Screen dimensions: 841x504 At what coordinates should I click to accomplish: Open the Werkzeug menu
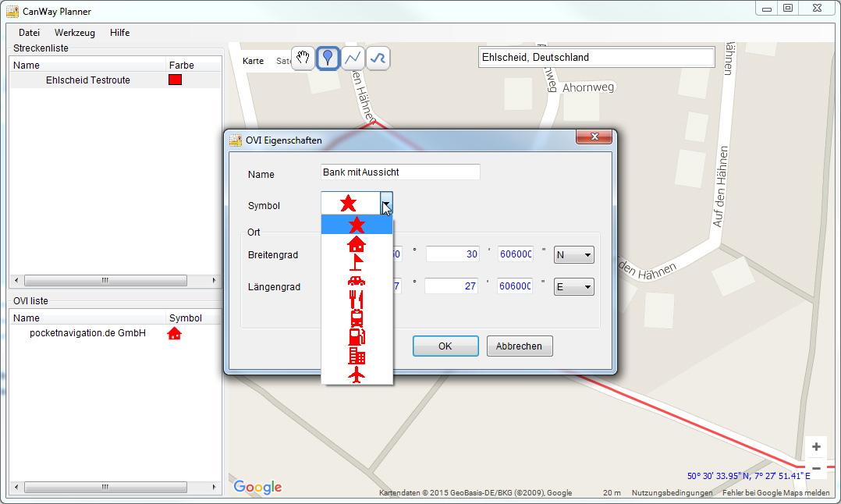point(75,33)
